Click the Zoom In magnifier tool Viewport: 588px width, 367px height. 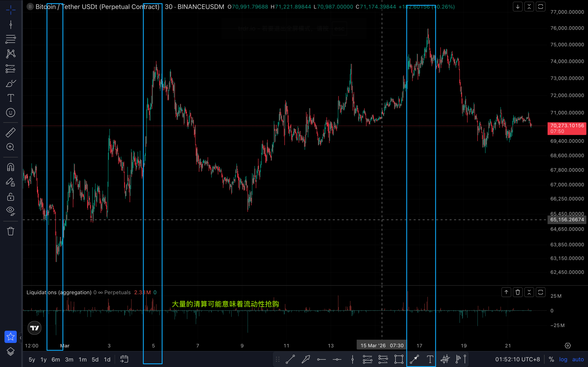coord(10,147)
